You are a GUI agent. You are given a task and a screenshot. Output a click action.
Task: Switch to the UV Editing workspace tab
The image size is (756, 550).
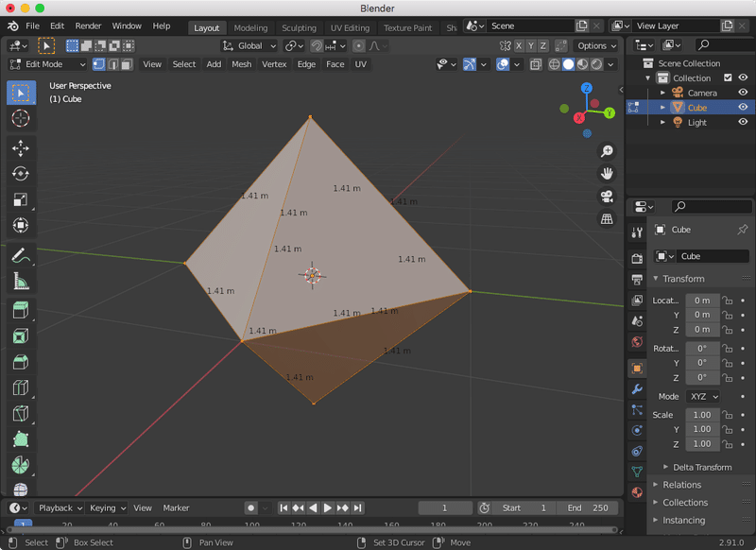pyautogui.click(x=350, y=27)
